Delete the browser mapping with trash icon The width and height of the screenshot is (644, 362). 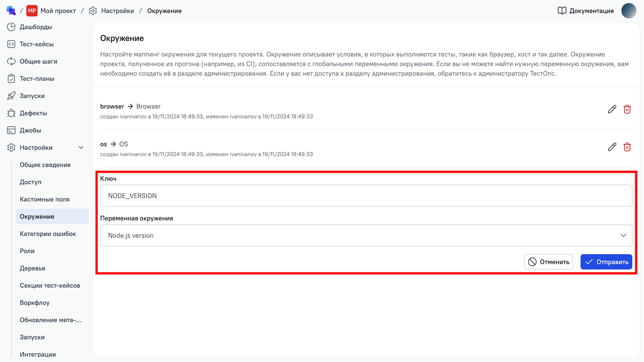point(627,109)
